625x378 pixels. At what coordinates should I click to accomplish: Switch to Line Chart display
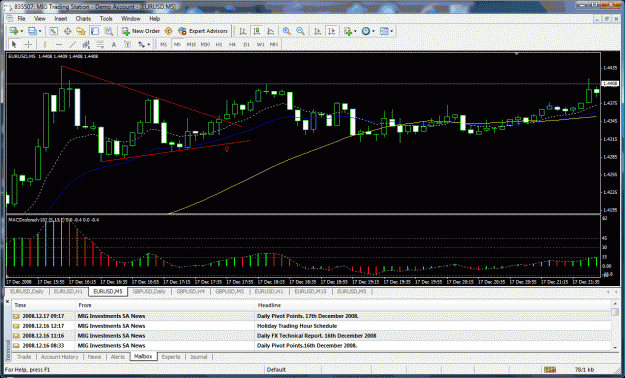[x=270, y=31]
